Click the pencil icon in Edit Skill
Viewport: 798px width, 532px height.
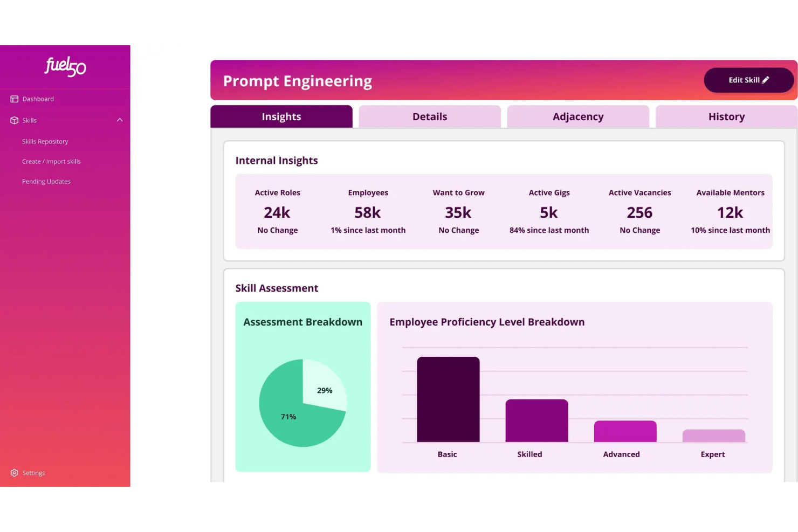[x=766, y=80]
